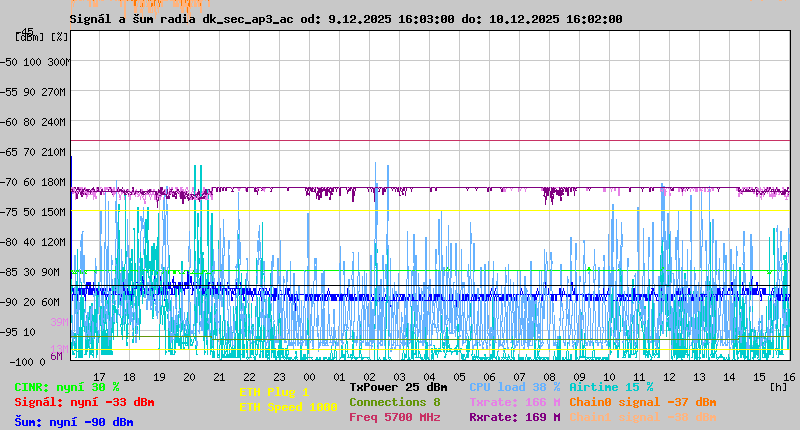
Task: Click the chart title naming dk_sec_ap3_ac
Action: 346,19
